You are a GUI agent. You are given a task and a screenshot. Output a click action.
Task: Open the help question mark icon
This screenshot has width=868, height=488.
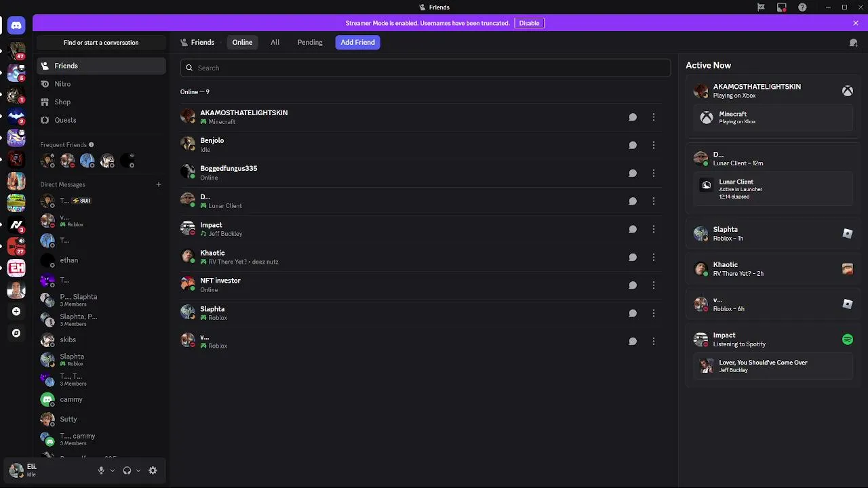(x=803, y=7)
